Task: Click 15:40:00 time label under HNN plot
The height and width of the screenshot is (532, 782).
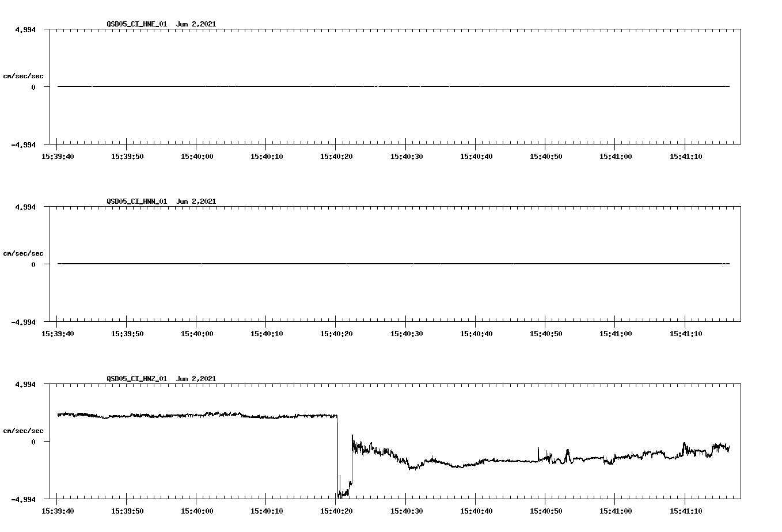Action: (x=197, y=333)
